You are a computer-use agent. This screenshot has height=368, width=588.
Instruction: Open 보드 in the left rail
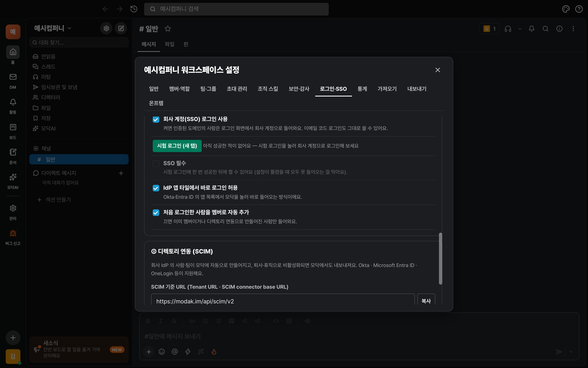click(13, 131)
